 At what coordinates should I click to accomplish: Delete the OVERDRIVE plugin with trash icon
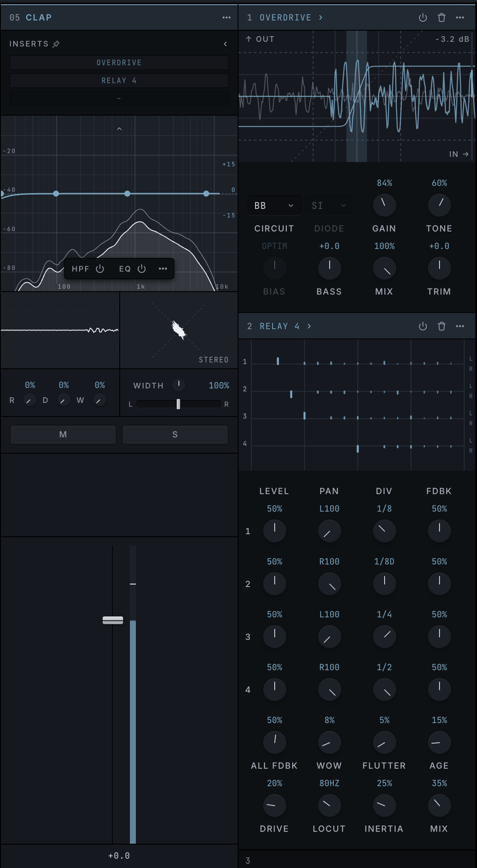point(442,17)
